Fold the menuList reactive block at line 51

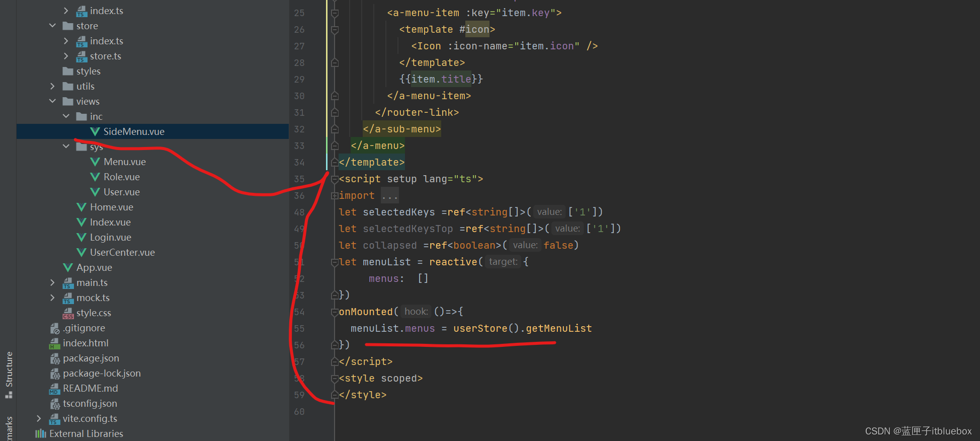pos(335,262)
